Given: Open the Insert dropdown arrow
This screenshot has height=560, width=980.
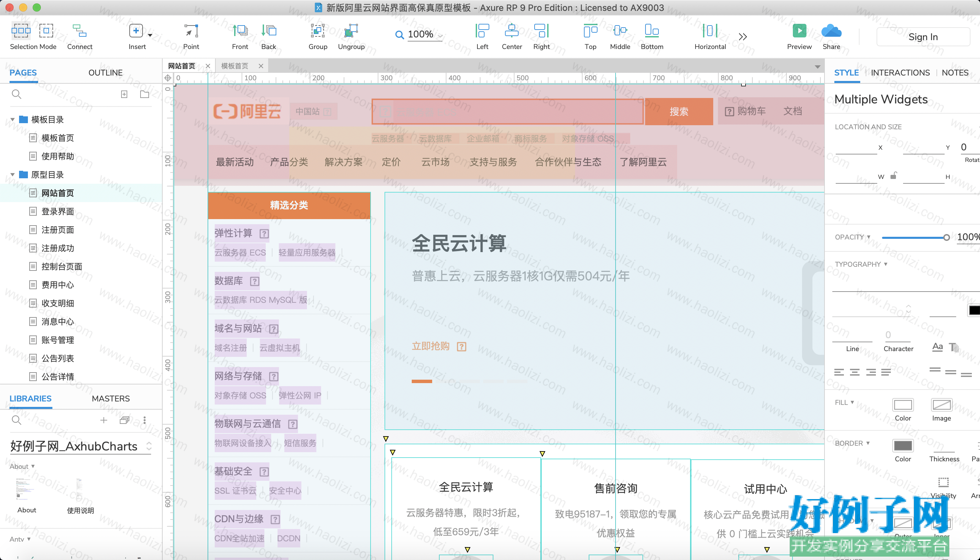Looking at the screenshot, I should click(150, 35).
